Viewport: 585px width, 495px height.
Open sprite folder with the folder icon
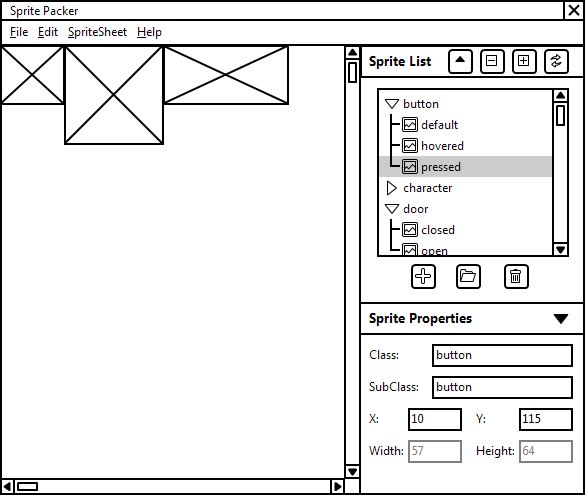click(468, 276)
